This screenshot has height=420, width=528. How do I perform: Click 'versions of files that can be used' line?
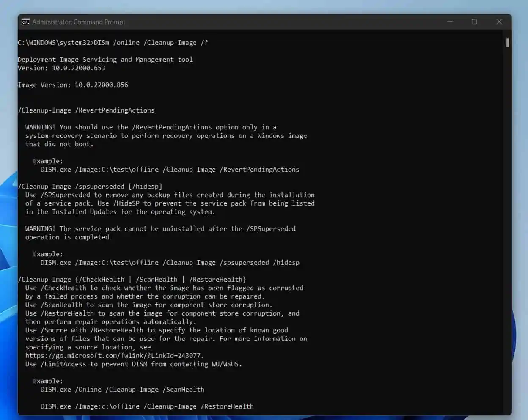tap(166, 339)
